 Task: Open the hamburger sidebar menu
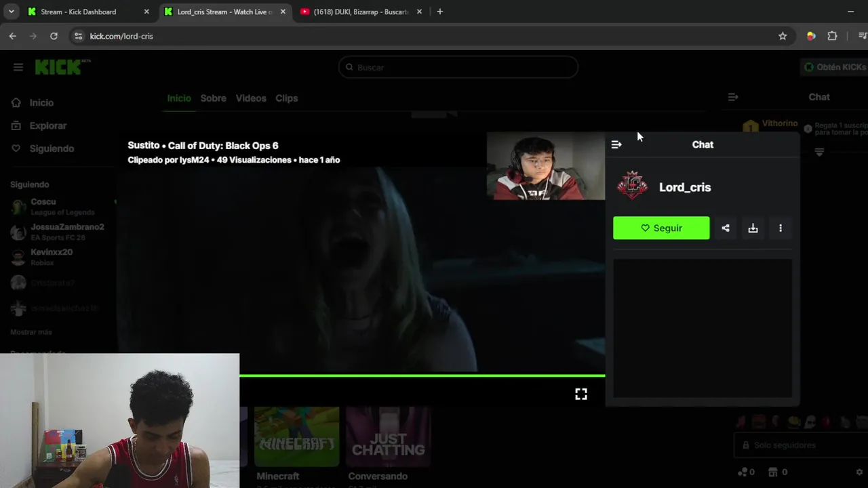pos(18,67)
